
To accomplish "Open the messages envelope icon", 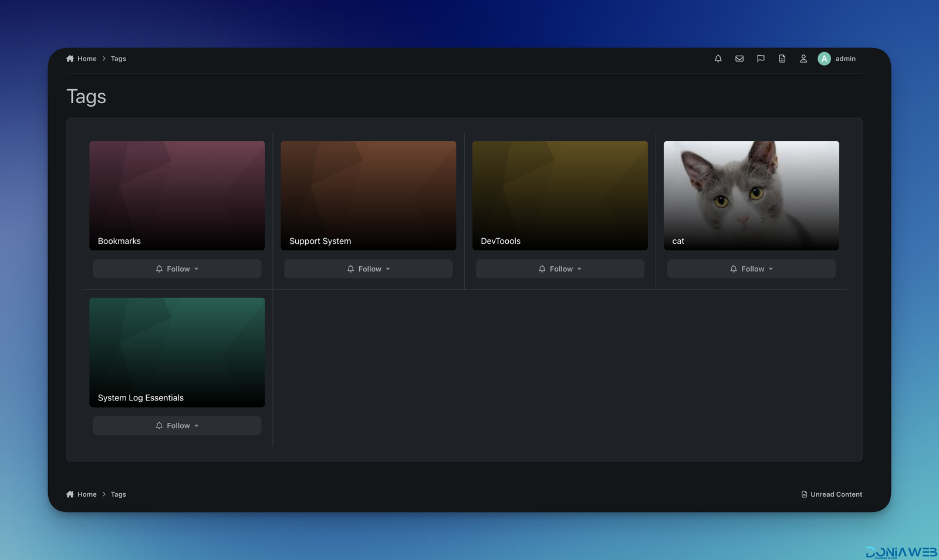I will 739,59.
